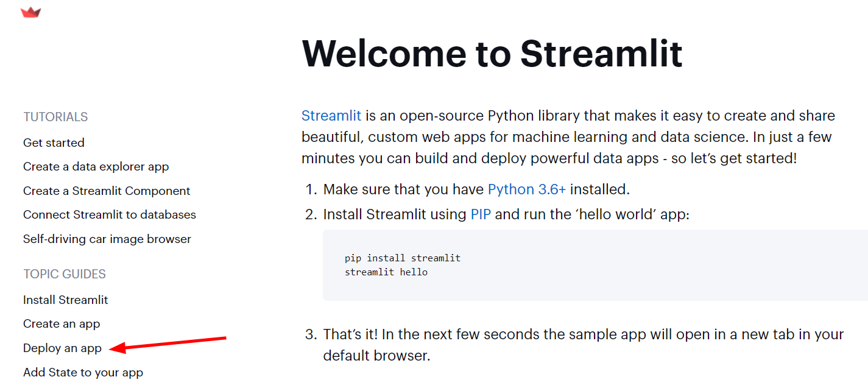868x388 pixels.
Task: Click the Streamlit crown logo
Action: click(30, 12)
